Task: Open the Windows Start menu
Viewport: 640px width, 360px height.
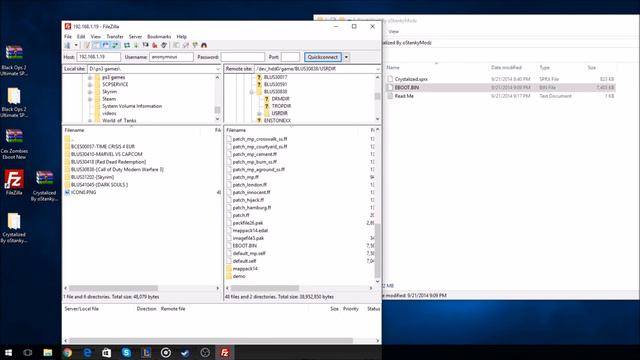Action: tap(8, 353)
